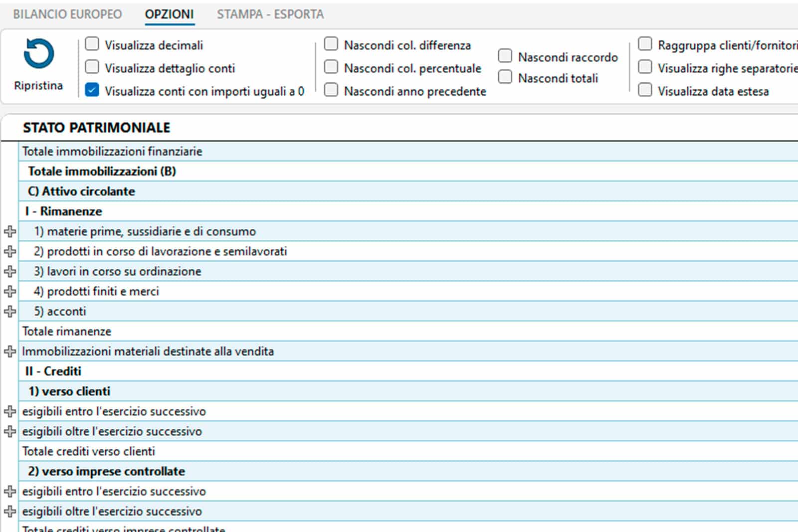Select the Totale rimanenze row
Screen dimensions: 798x532
click(x=67, y=332)
